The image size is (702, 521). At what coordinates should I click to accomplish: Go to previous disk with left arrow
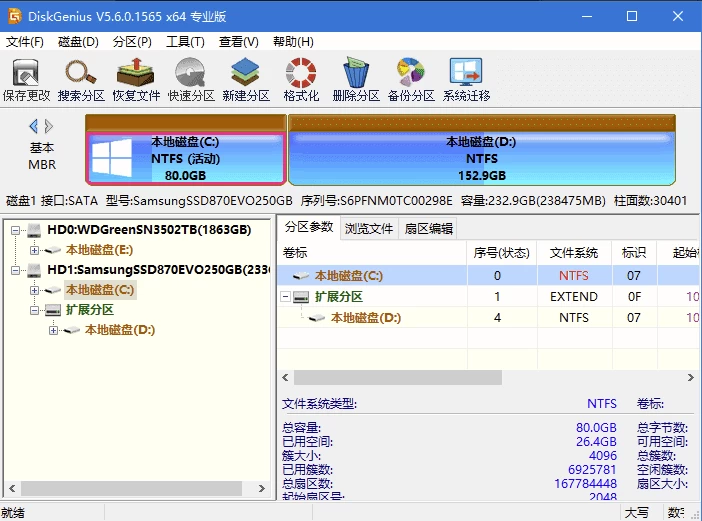[33, 126]
